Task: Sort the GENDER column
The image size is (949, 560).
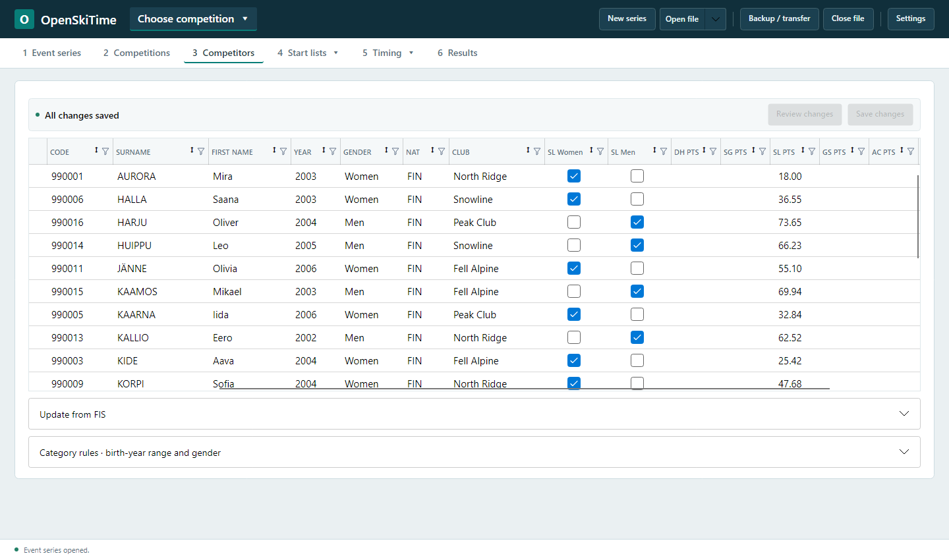Action: (x=386, y=151)
